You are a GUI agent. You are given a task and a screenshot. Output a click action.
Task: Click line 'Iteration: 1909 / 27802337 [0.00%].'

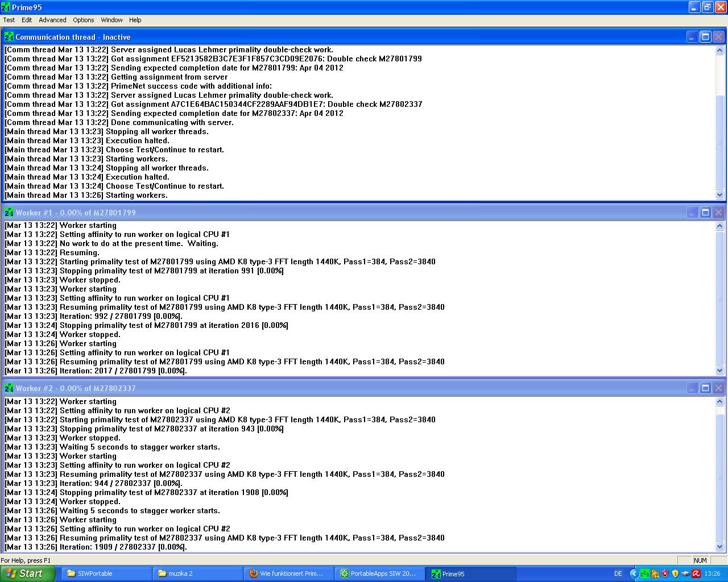click(x=96, y=547)
